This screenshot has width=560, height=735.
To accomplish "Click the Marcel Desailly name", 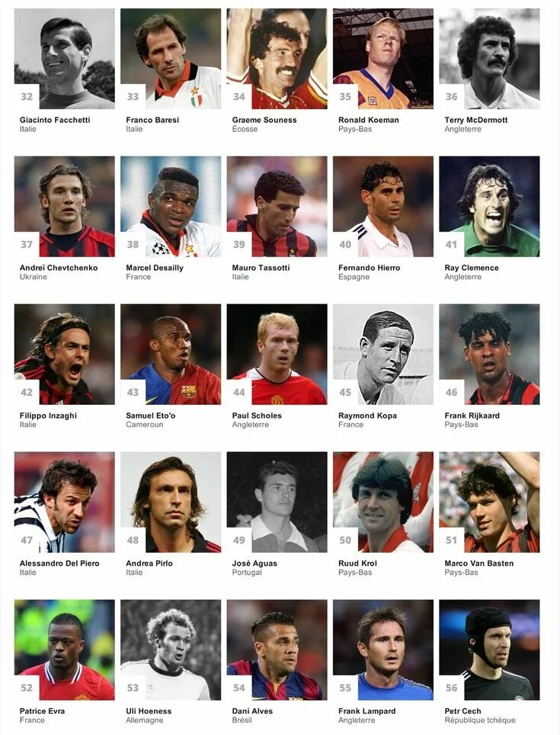I will [x=155, y=268].
